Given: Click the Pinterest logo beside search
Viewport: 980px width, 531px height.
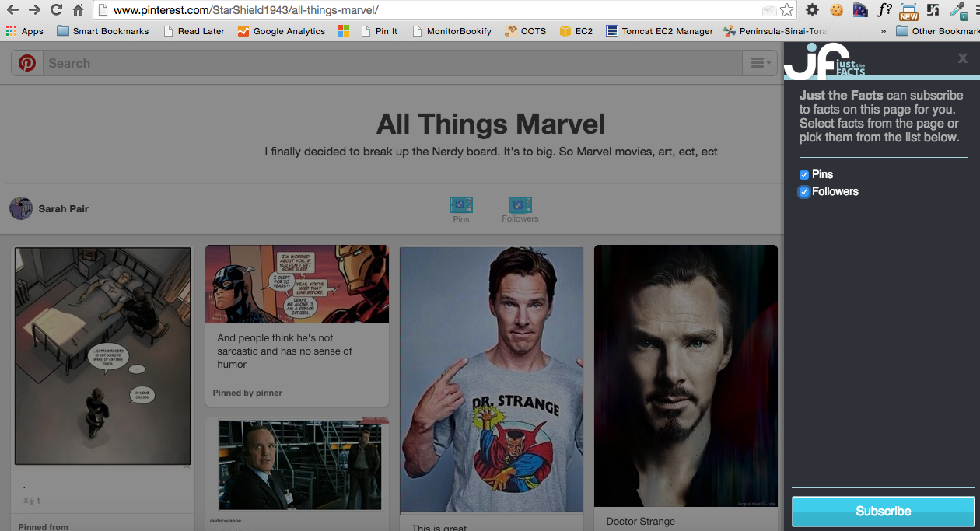Looking at the screenshot, I should point(27,63).
